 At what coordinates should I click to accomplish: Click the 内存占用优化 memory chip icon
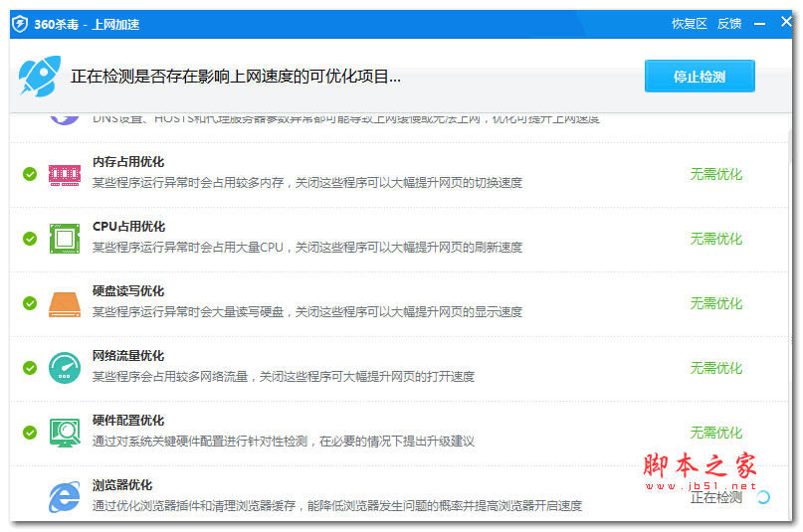pos(65,174)
